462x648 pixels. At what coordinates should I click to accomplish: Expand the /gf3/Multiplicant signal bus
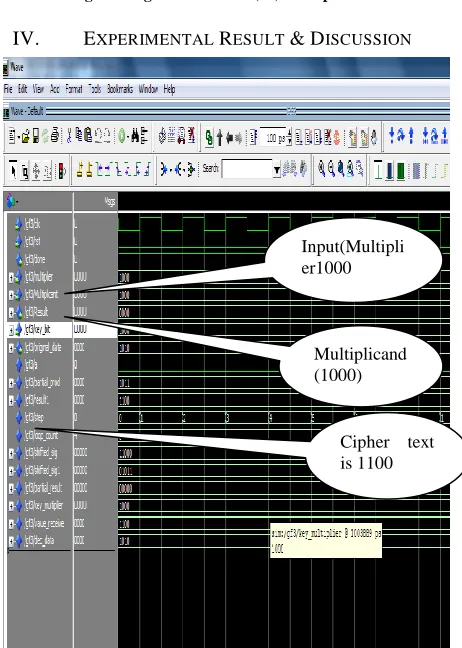[12, 295]
